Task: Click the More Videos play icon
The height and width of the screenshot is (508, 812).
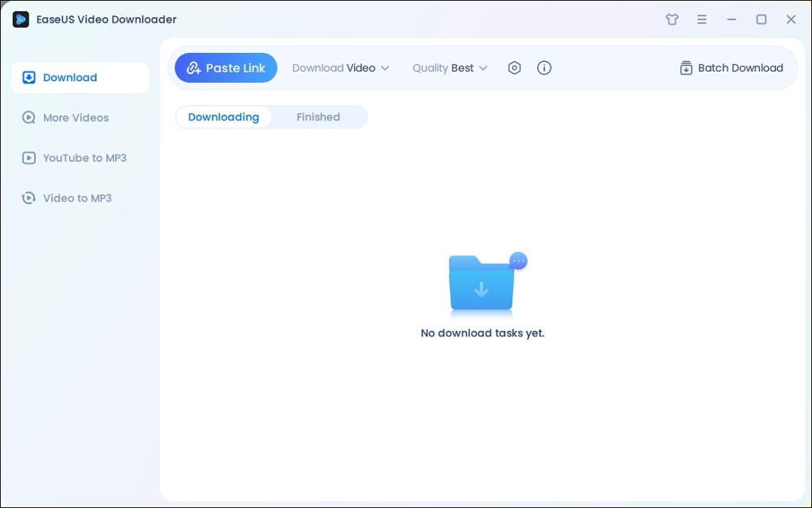Action: [x=29, y=118]
